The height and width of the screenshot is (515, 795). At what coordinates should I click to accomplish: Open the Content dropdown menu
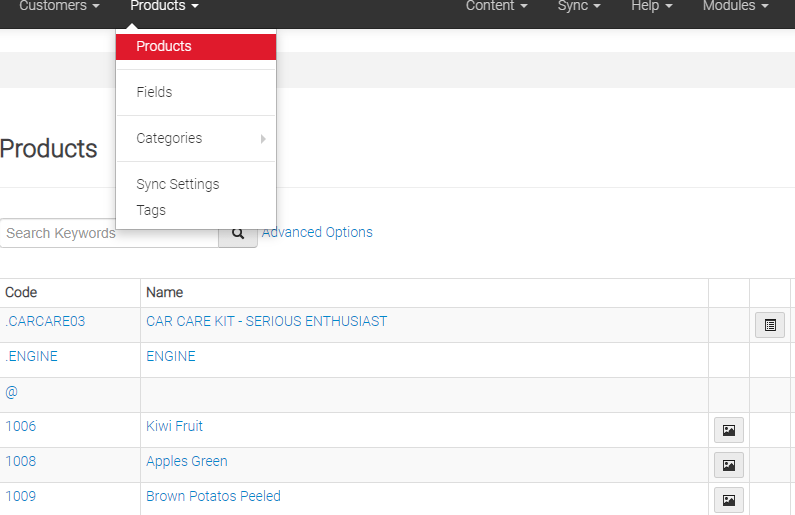(x=496, y=6)
